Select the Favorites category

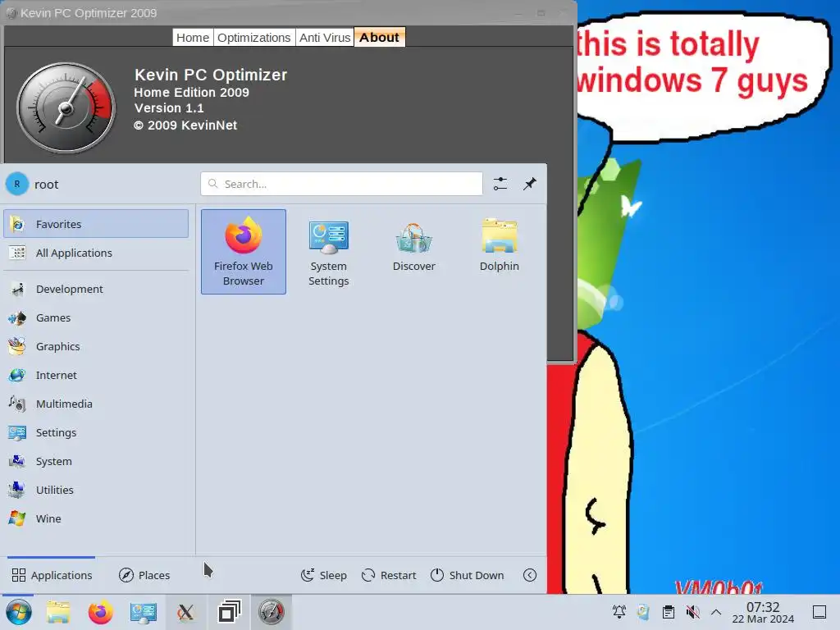click(x=96, y=224)
